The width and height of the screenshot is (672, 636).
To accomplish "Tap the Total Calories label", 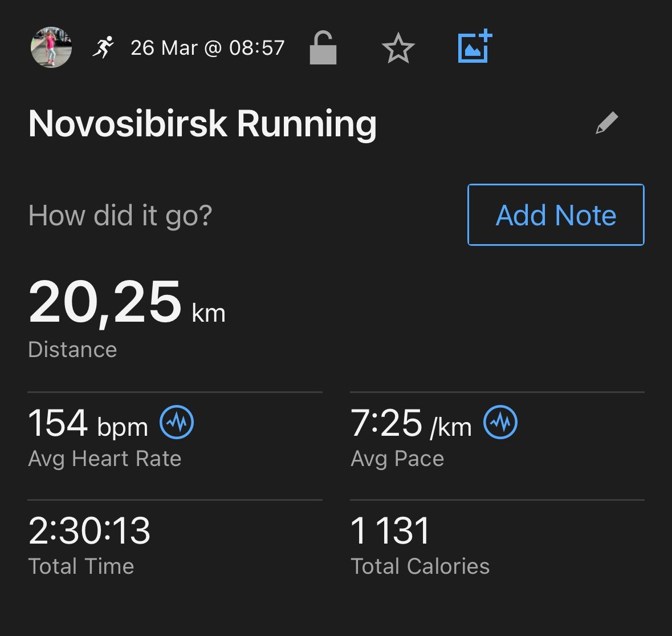I will point(420,566).
